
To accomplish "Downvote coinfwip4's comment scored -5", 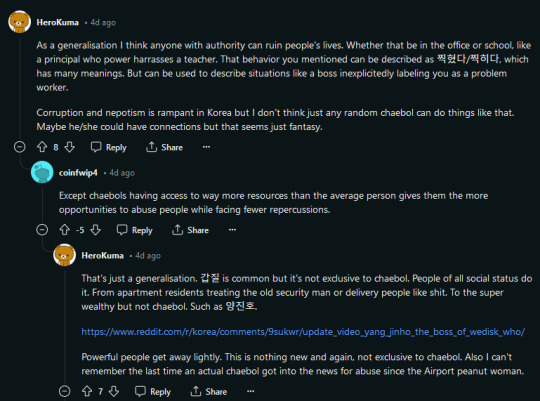I will click(x=95, y=230).
